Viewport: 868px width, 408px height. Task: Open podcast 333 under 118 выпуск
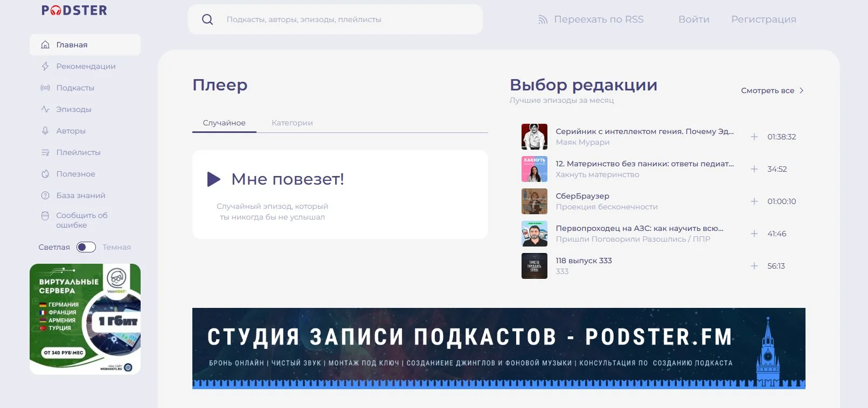[562, 271]
